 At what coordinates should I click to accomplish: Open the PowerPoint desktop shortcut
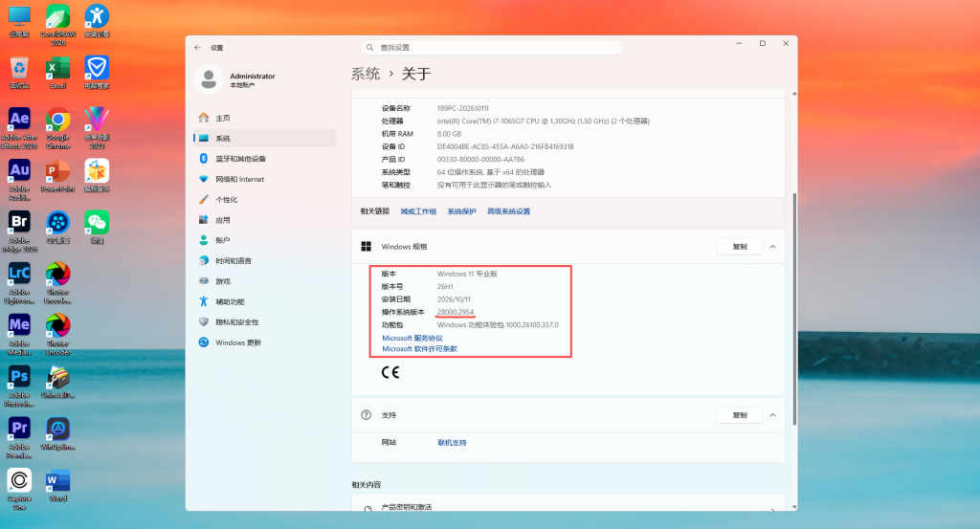coord(58,175)
